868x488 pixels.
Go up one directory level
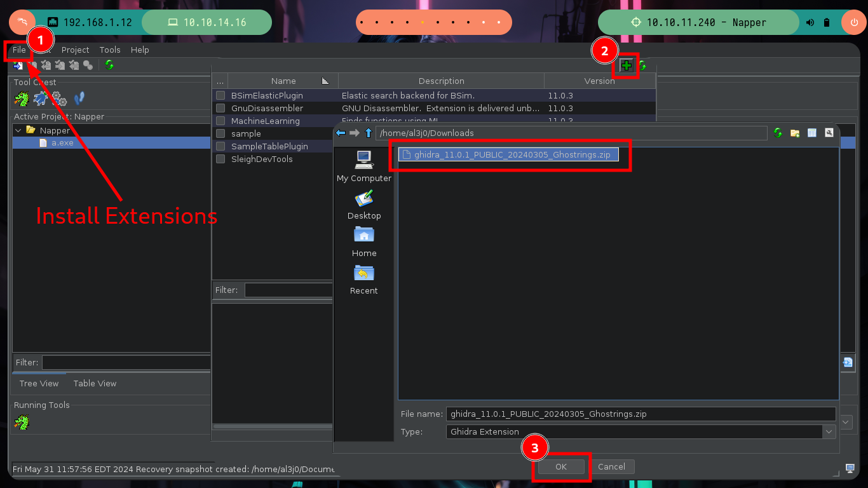click(x=369, y=133)
